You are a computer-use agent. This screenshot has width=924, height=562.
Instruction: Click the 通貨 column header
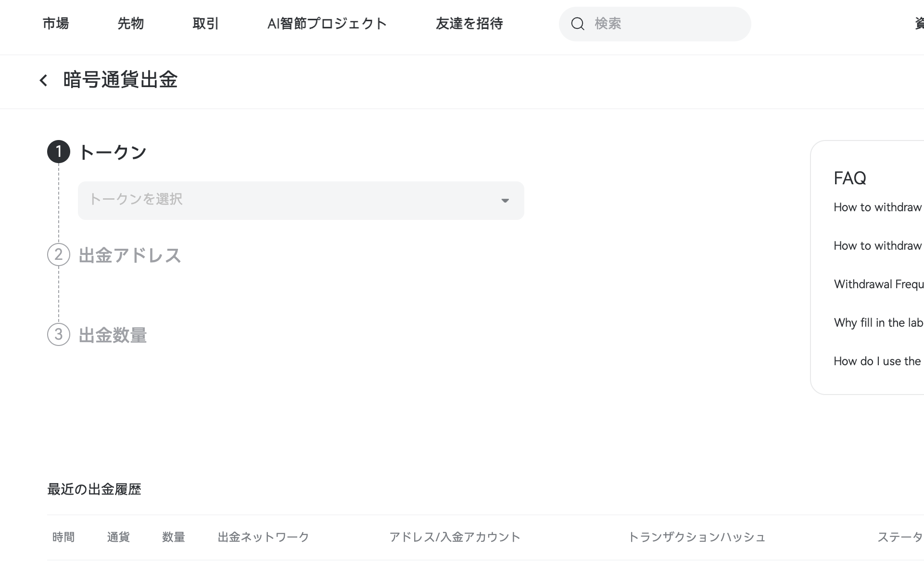coord(118,537)
